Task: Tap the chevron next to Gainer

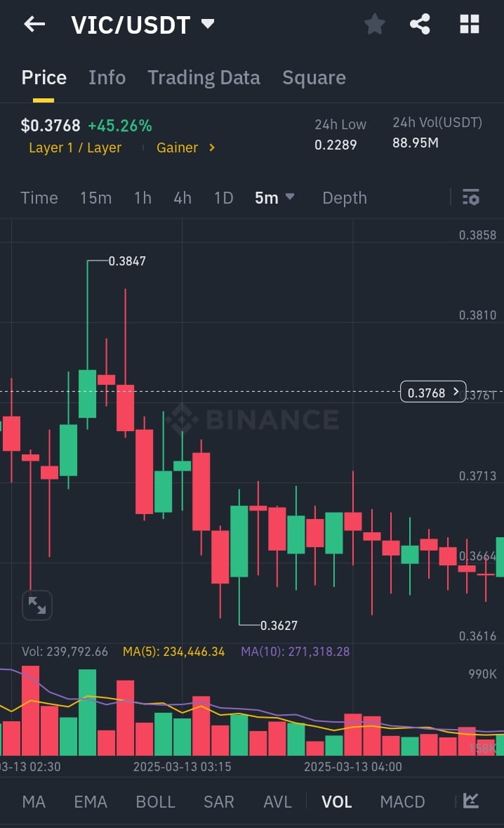Action: [x=211, y=148]
